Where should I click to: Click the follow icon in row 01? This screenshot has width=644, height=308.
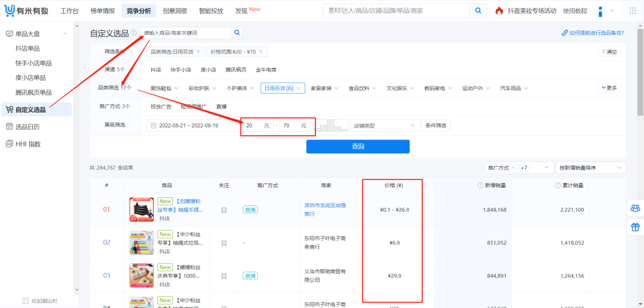pyautogui.click(x=224, y=210)
